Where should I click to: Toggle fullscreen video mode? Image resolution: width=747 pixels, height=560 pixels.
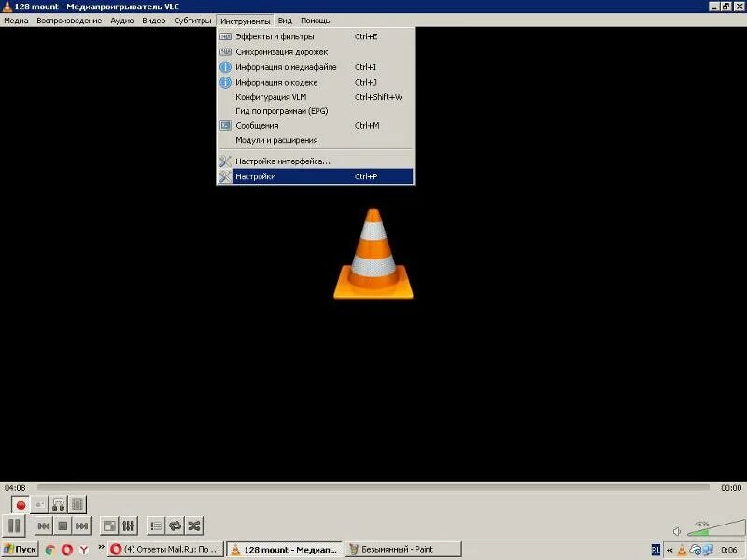(x=109, y=526)
